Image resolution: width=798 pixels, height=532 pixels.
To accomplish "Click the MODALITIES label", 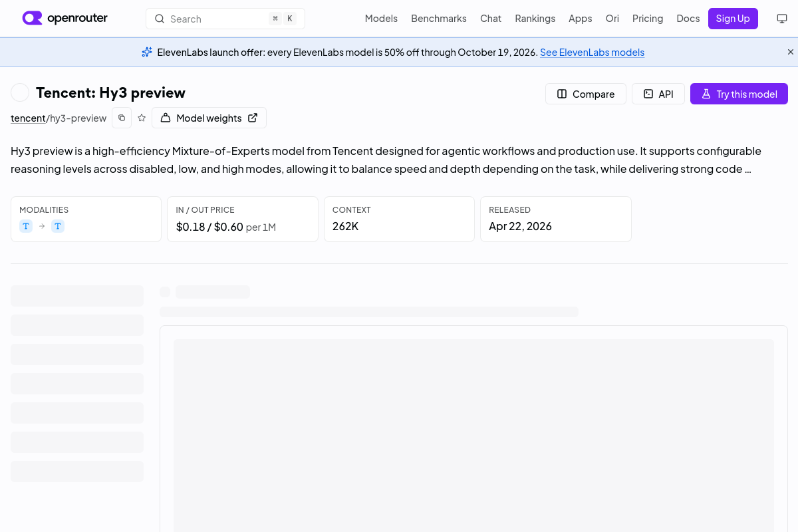I will point(44,209).
